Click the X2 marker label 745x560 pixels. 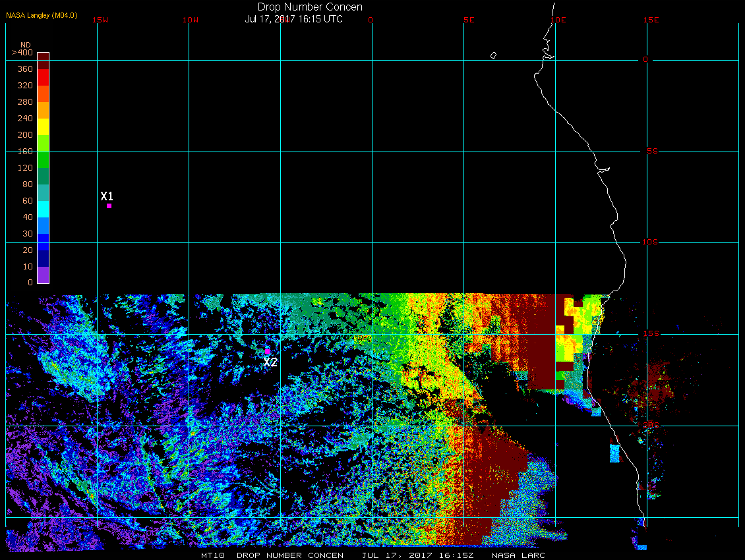270,362
